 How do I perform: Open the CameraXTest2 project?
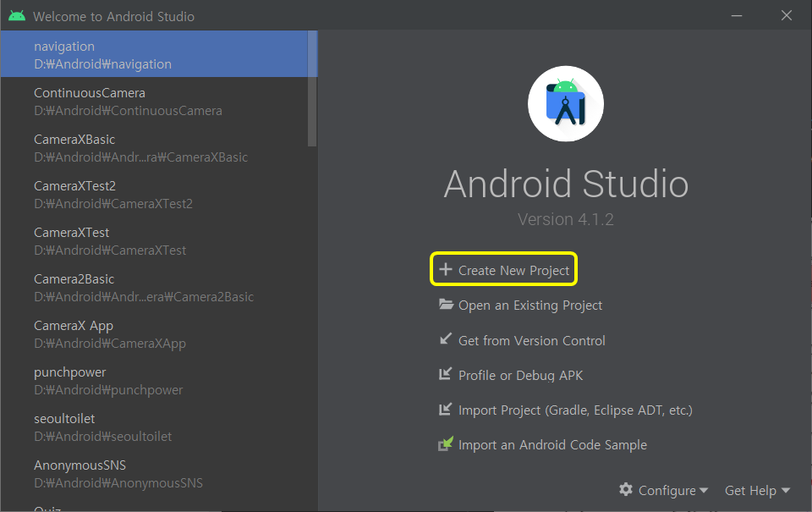tap(154, 195)
